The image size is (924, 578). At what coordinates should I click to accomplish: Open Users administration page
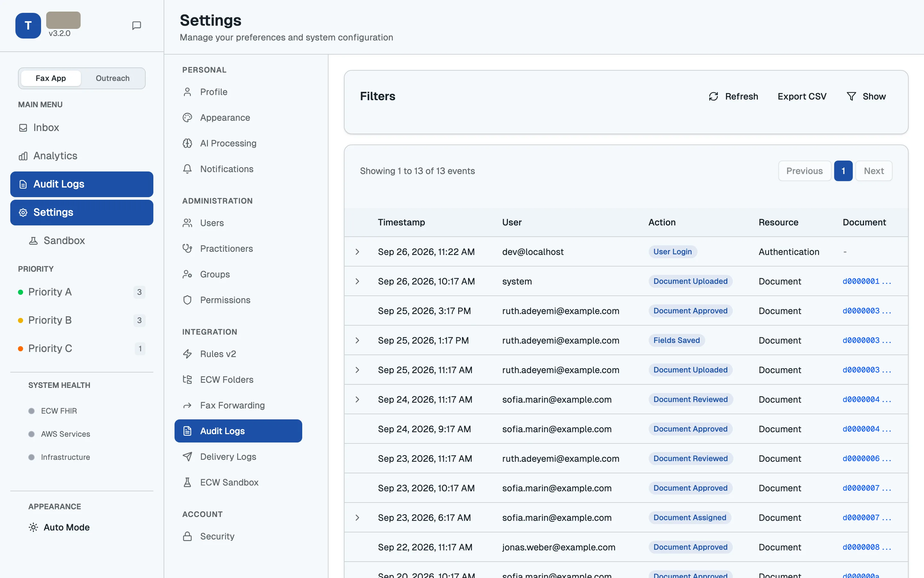click(x=238, y=223)
